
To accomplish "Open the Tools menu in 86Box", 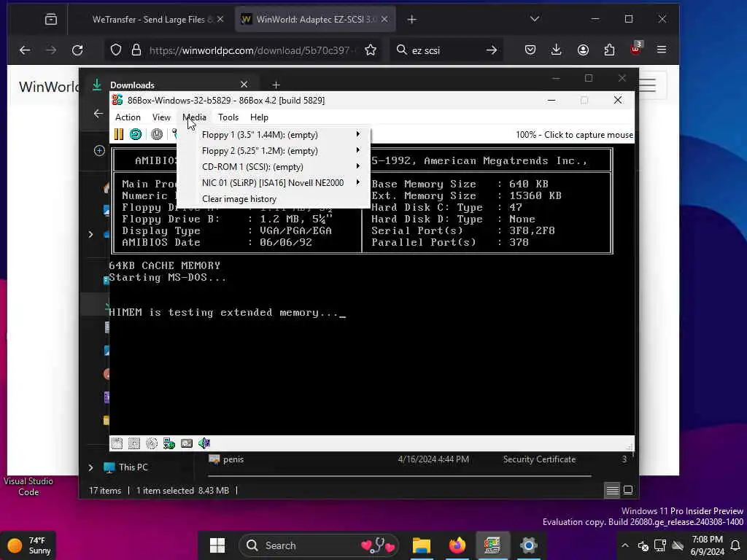I will 228,117.
